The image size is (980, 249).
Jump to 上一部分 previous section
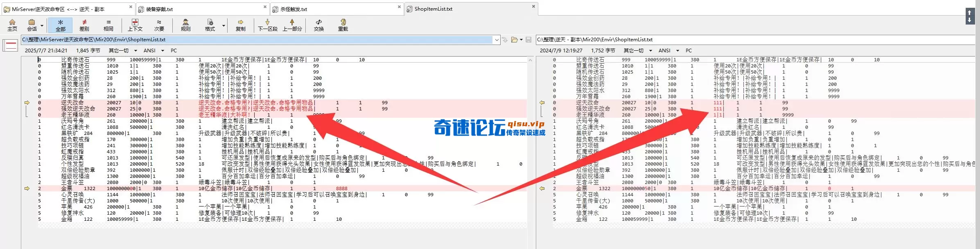click(x=292, y=25)
